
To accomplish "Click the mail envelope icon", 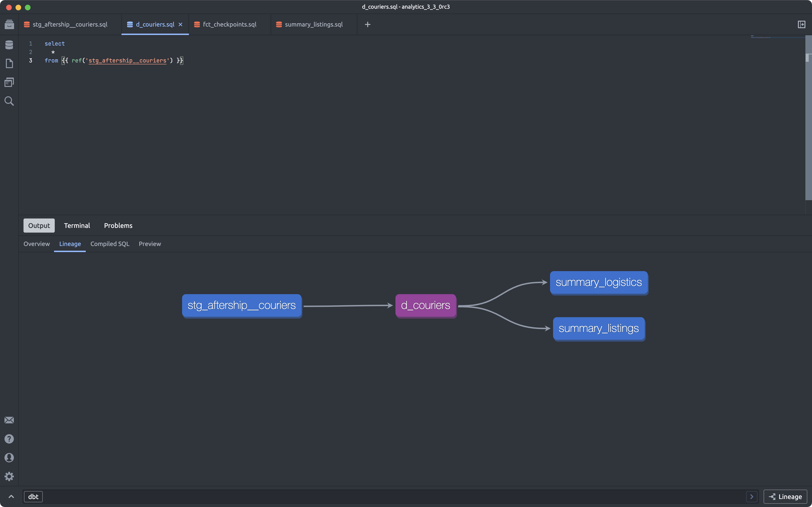I will (x=9, y=420).
